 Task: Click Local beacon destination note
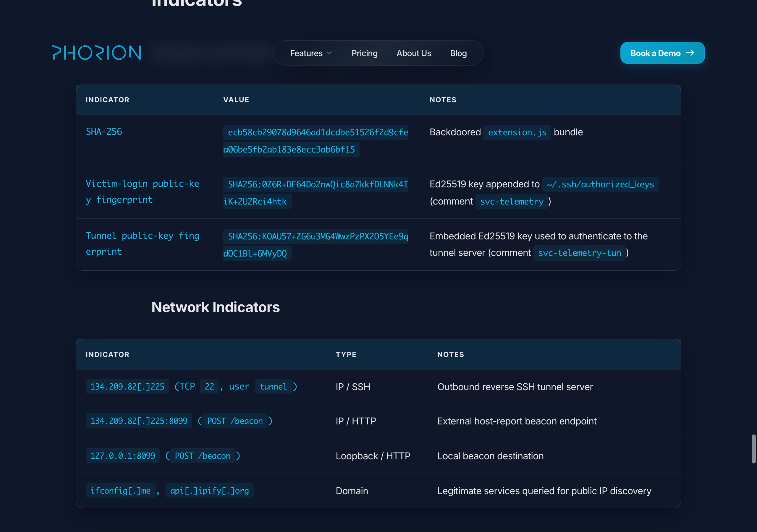click(x=490, y=456)
